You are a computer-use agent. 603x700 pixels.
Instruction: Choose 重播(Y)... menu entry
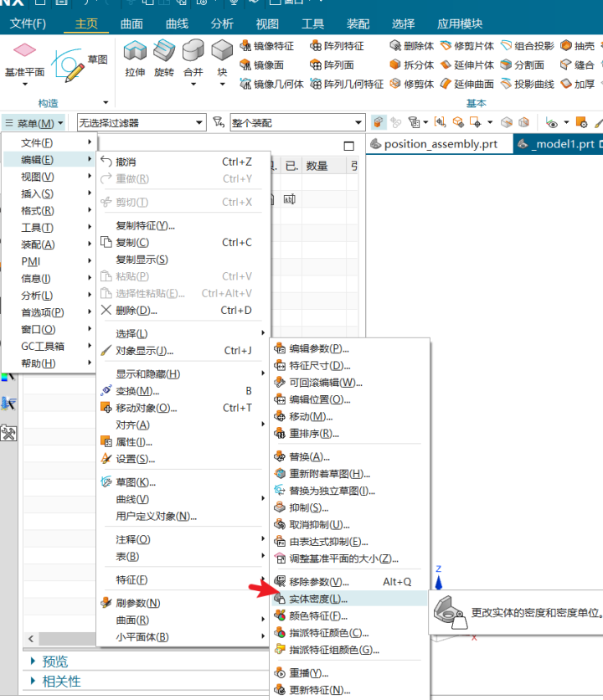(x=349, y=672)
